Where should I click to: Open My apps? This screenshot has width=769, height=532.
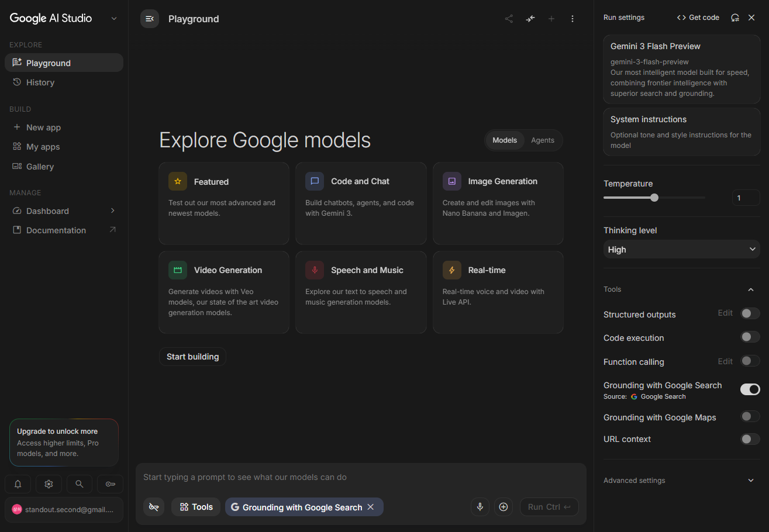pyautogui.click(x=64, y=147)
